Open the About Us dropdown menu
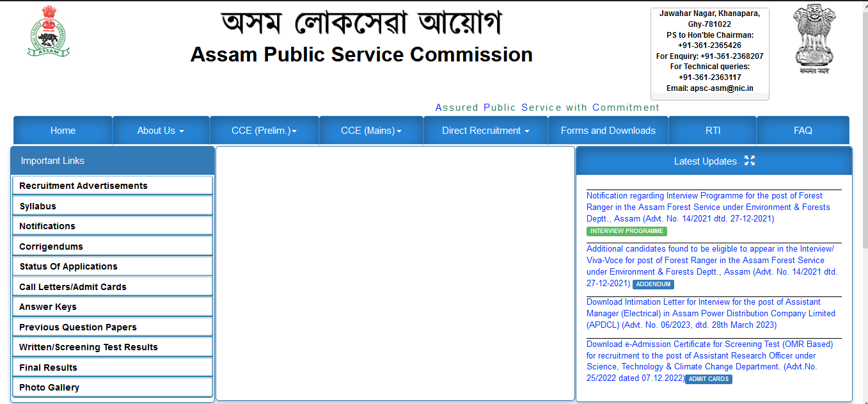The width and height of the screenshot is (868, 404). point(161,131)
